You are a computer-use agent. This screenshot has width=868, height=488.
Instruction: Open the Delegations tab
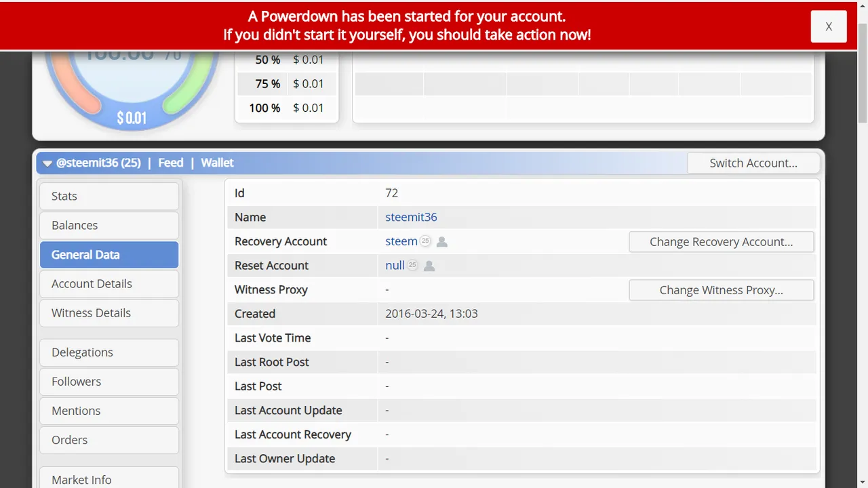109,352
